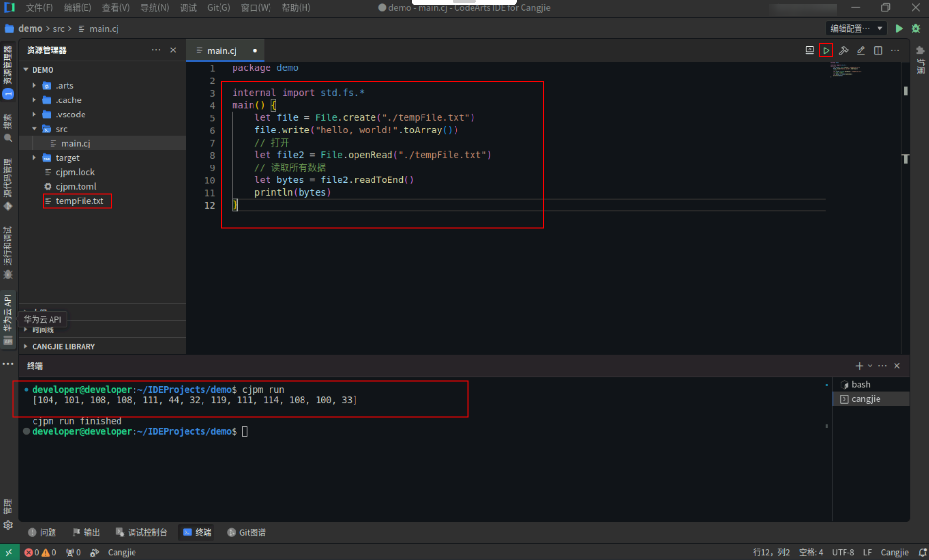Close the 终端 terminal panel

tap(897, 366)
